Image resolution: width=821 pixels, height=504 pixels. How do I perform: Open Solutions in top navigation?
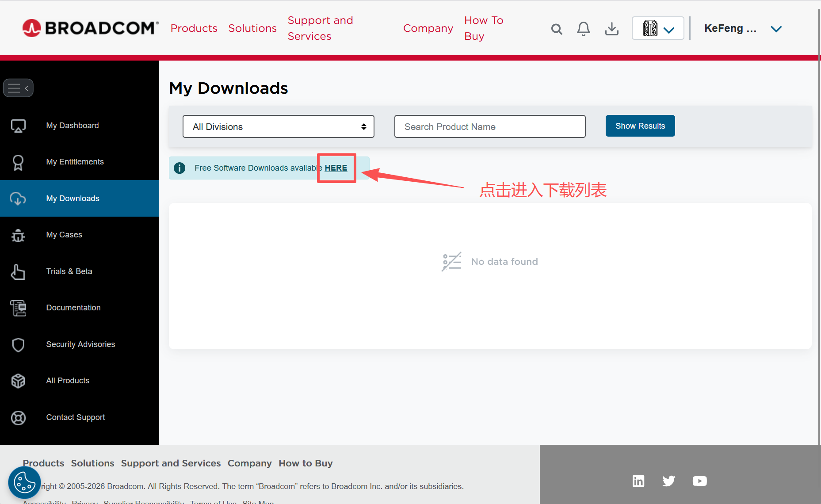click(252, 28)
